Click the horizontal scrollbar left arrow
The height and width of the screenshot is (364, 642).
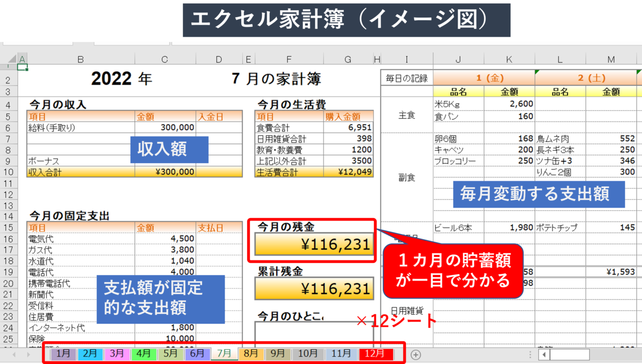[x=544, y=355]
